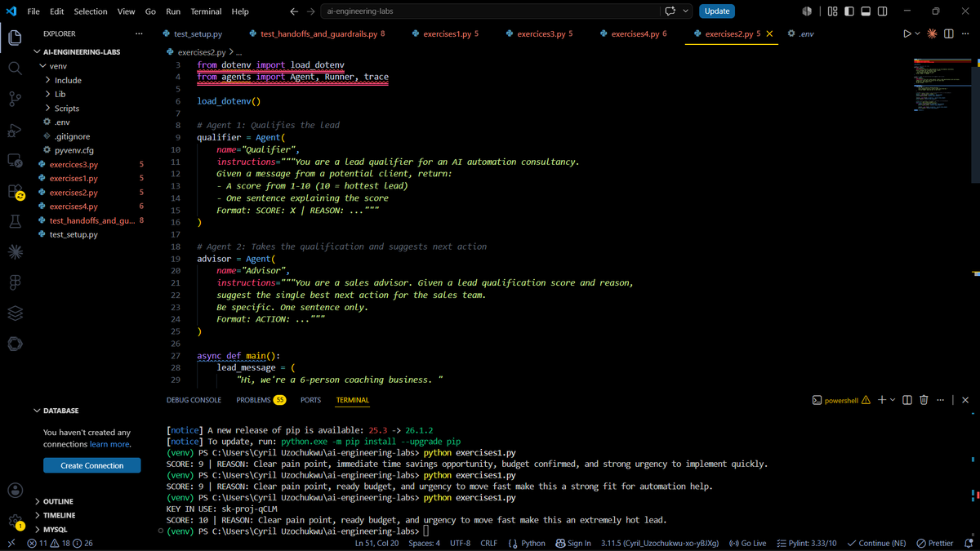
Task: Open the Claude starburst icon in activity bar
Action: (x=15, y=252)
